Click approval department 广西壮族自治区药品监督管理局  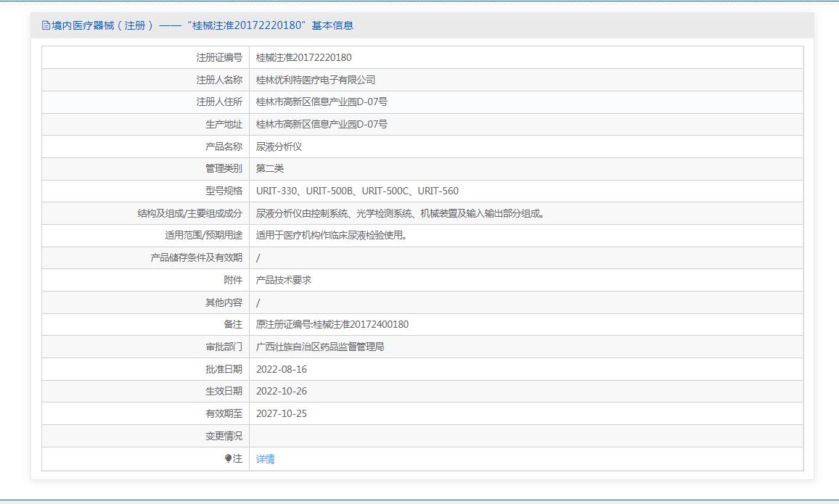(x=320, y=347)
